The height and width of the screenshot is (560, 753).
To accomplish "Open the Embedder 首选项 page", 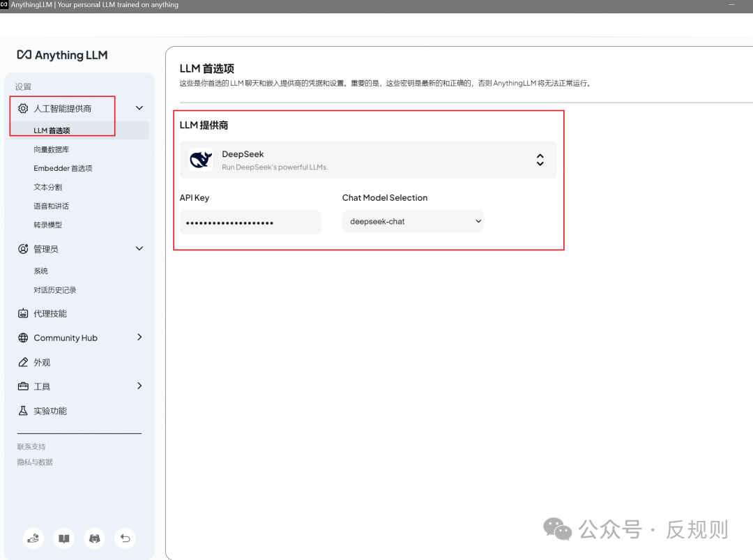I will pyautogui.click(x=61, y=168).
